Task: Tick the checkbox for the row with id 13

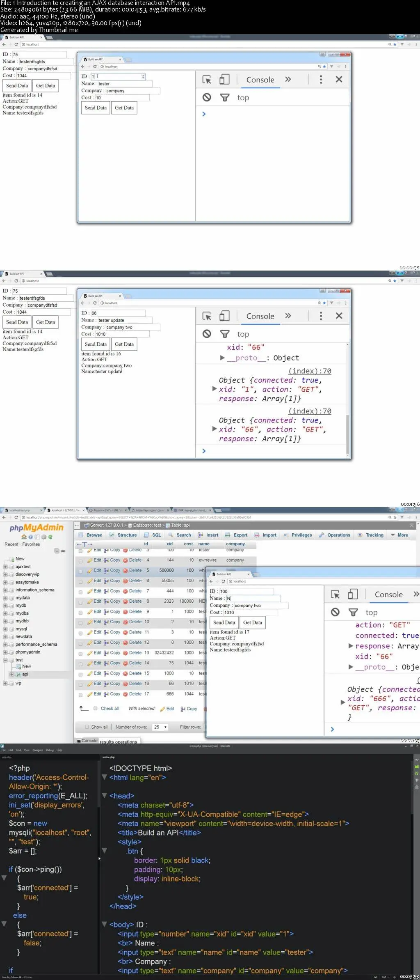Action: (80, 653)
